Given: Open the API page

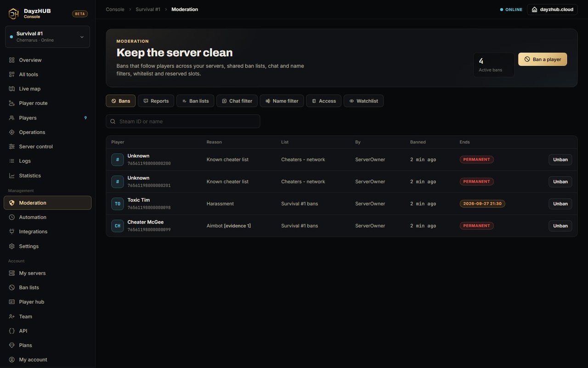Looking at the screenshot, I should (x=48, y=331).
